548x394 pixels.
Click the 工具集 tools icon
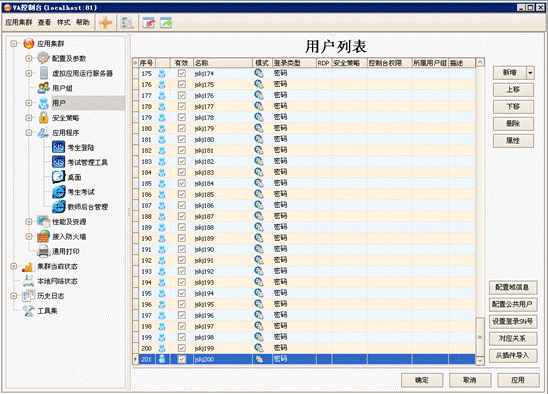click(x=28, y=310)
